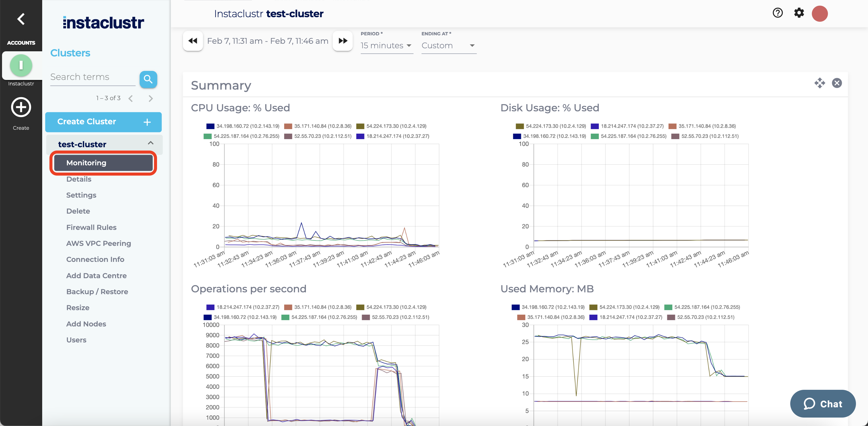Open Firewall Rules from the sidebar

pos(91,227)
